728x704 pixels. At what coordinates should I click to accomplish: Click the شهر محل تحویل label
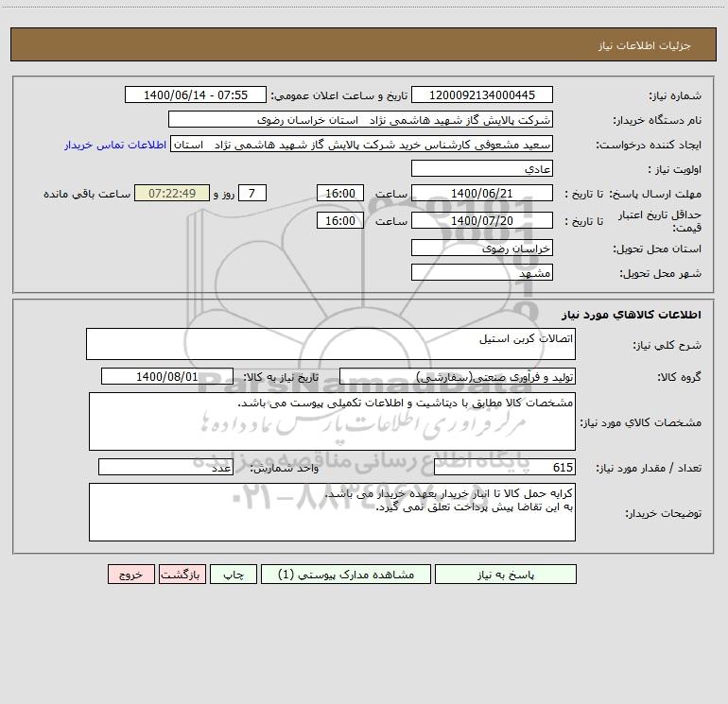(661, 273)
